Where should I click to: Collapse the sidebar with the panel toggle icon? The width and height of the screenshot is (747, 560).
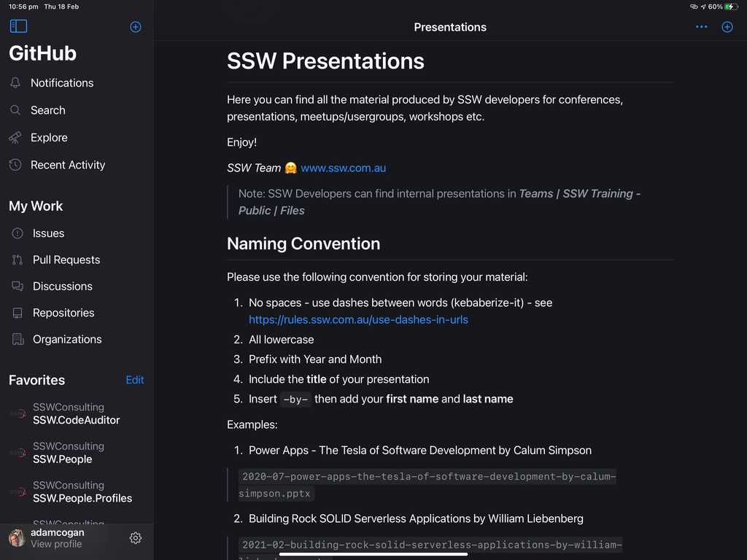point(18,26)
